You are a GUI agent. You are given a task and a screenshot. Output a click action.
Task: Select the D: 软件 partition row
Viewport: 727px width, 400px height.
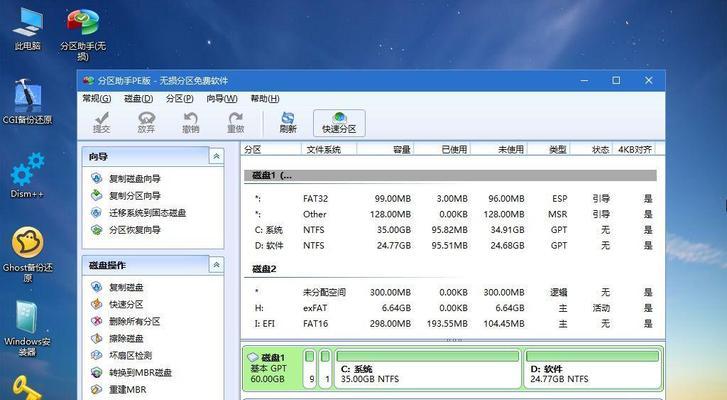click(450, 246)
